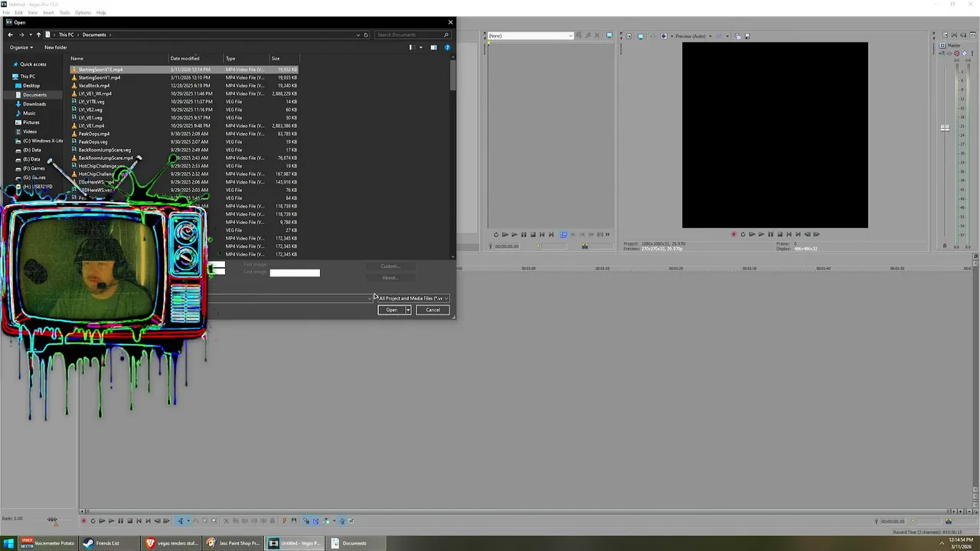The image size is (980, 551).
Task: Toggle the Normal Edit tool
Action: point(181,521)
